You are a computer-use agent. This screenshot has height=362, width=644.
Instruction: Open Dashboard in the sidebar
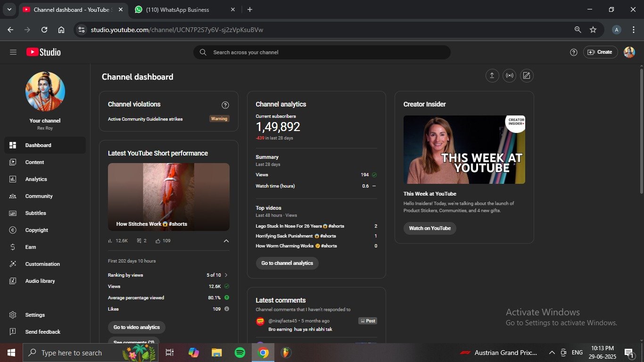(45, 145)
